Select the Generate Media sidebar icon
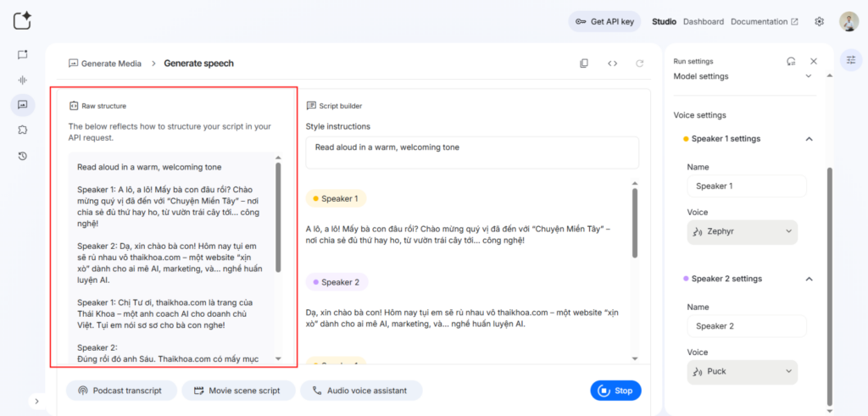 pyautogui.click(x=22, y=104)
